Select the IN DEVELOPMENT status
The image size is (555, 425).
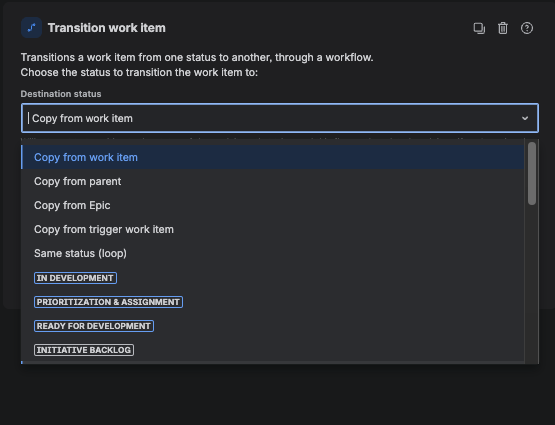[75, 278]
